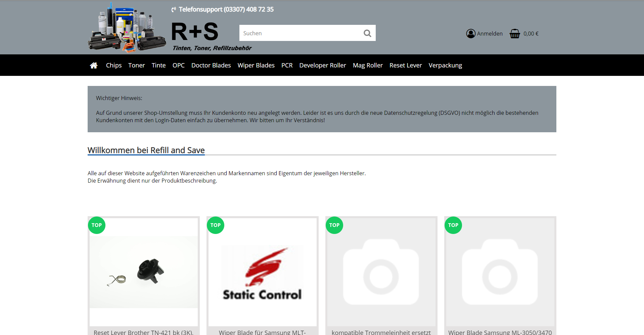The width and height of the screenshot is (644, 335).
Task: Click the Anmelden login link
Action: tap(490, 34)
